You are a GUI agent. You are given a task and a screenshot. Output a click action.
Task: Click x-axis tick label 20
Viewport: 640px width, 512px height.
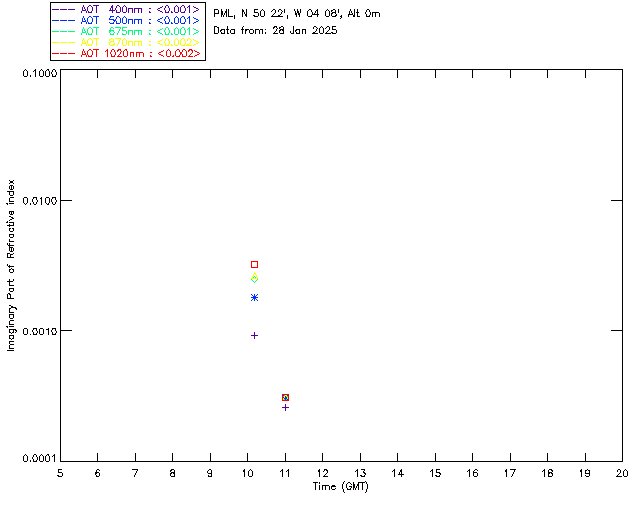click(622, 473)
